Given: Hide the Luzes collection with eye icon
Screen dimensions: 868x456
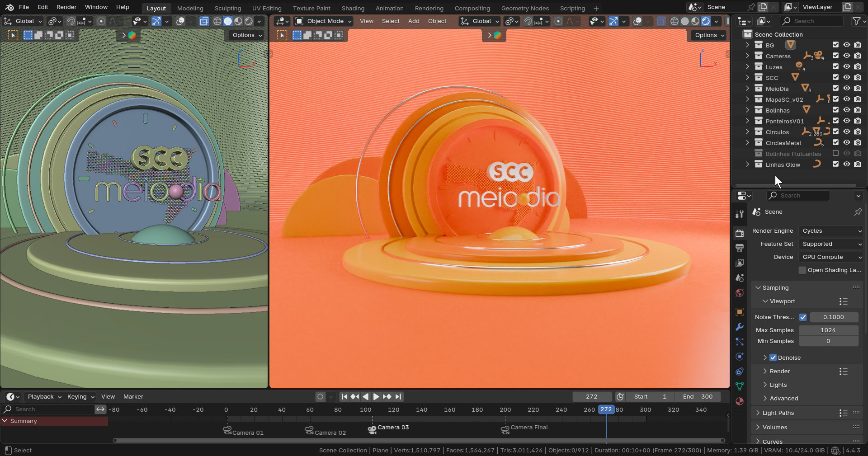Looking at the screenshot, I should (x=847, y=67).
